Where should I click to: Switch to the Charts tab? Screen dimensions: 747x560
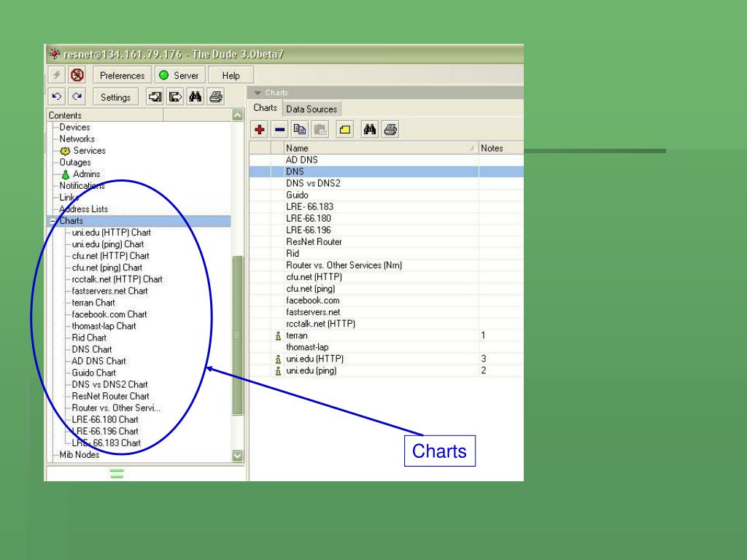266,108
